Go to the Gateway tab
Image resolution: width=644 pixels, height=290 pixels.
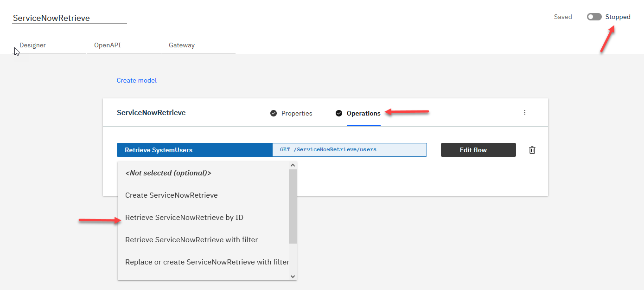(x=182, y=45)
